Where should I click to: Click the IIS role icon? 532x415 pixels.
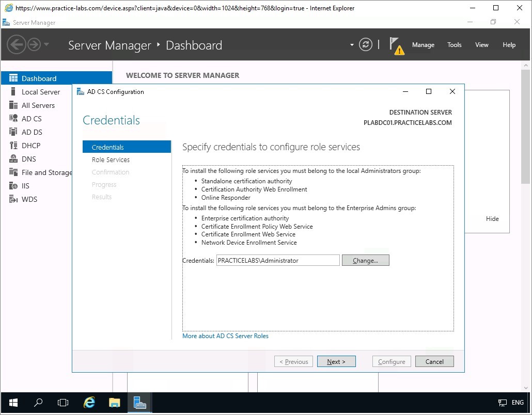[x=13, y=185]
